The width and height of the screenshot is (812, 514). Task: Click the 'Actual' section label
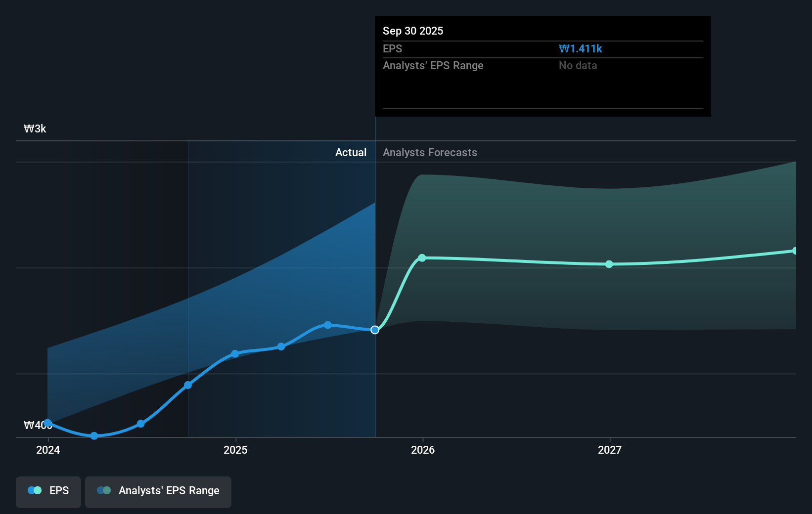pyautogui.click(x=351, y=152)
